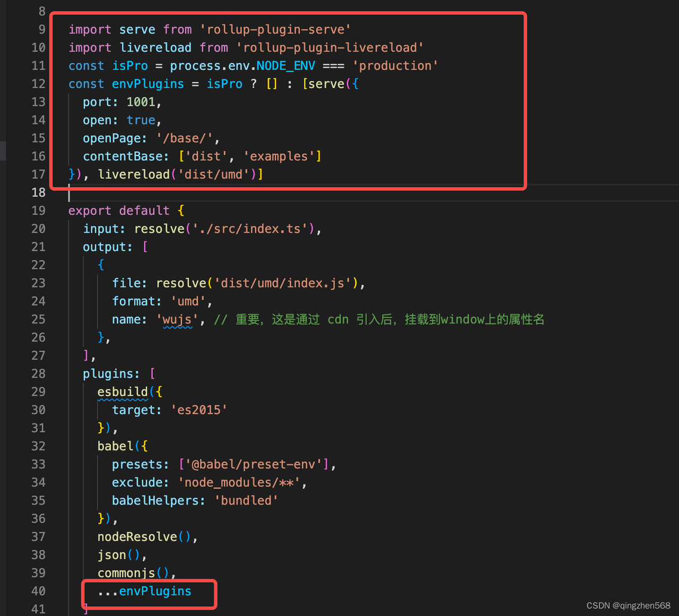
Task: Click the 'examples' string in contentBase
Action: click(278, 157)
